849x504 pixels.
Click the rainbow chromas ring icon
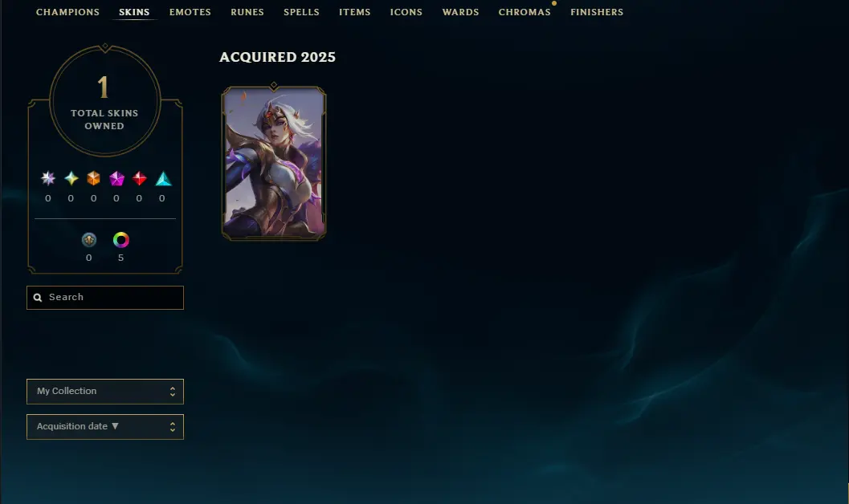click(120, 240)
